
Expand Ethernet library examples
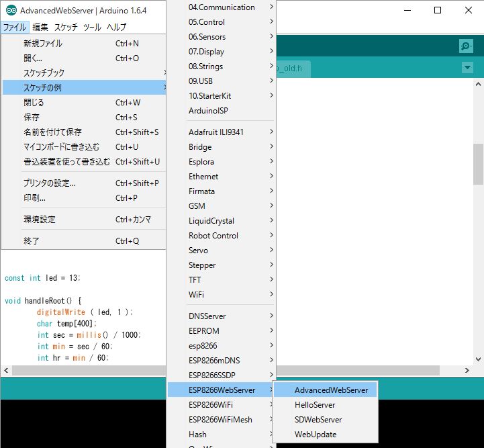221,177
